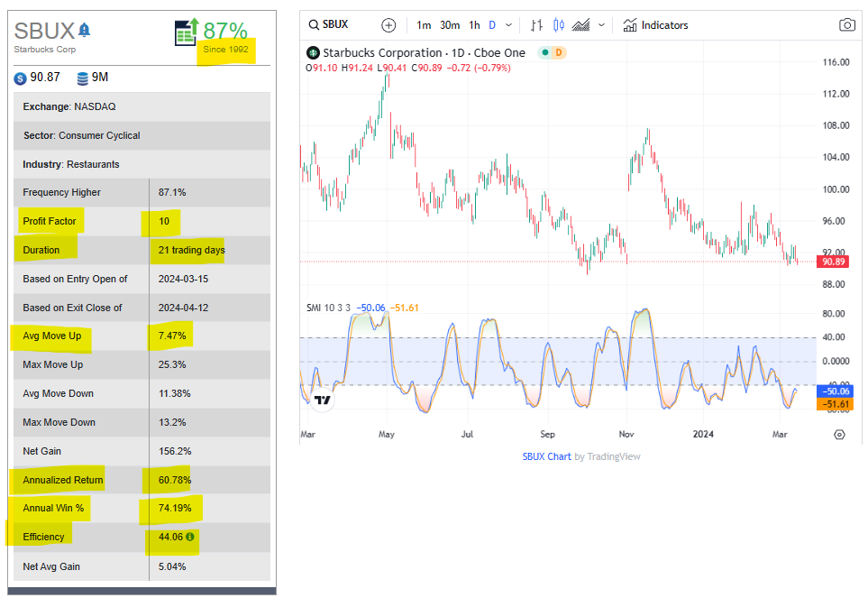Screen dimensions: 868x598
Task: Switch chart to 1h timeframe
Action: [x=474, y=25]
